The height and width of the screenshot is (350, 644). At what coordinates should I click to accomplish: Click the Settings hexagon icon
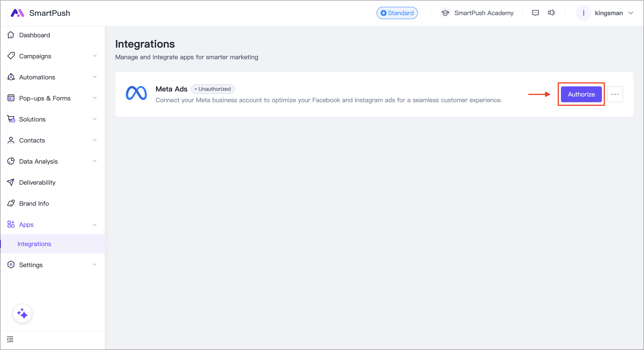(11, 265)
